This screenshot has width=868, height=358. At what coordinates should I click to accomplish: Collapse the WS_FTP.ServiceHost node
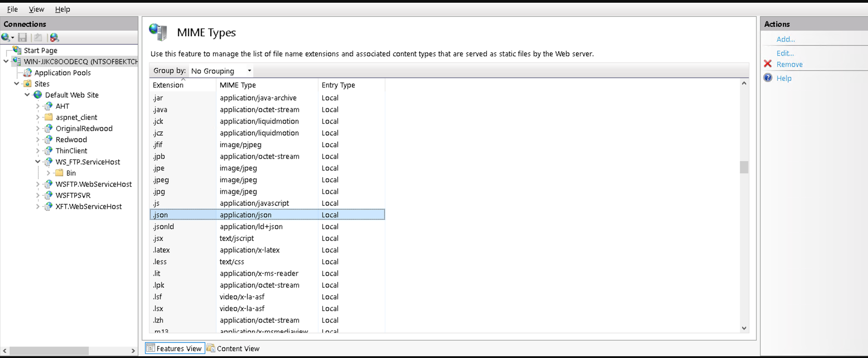point(38,162)
